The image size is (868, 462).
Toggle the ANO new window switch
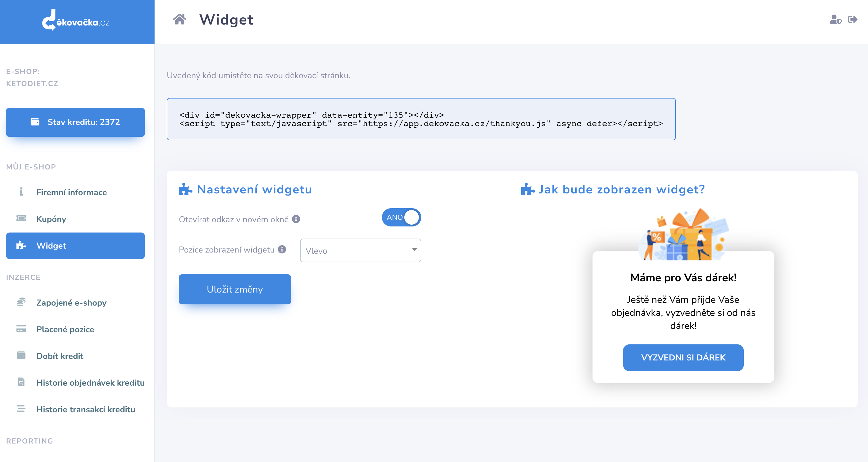[401, 217]
